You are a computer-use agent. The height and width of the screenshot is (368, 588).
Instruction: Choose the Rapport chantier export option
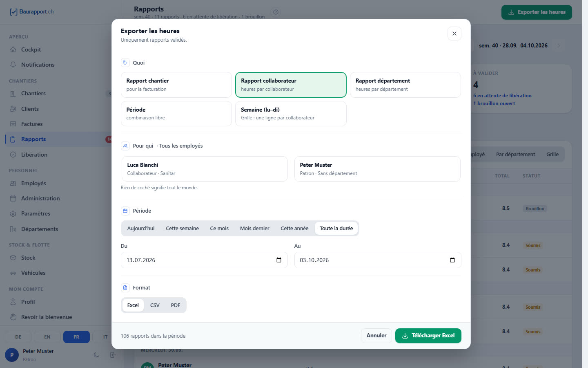(176, 85)
